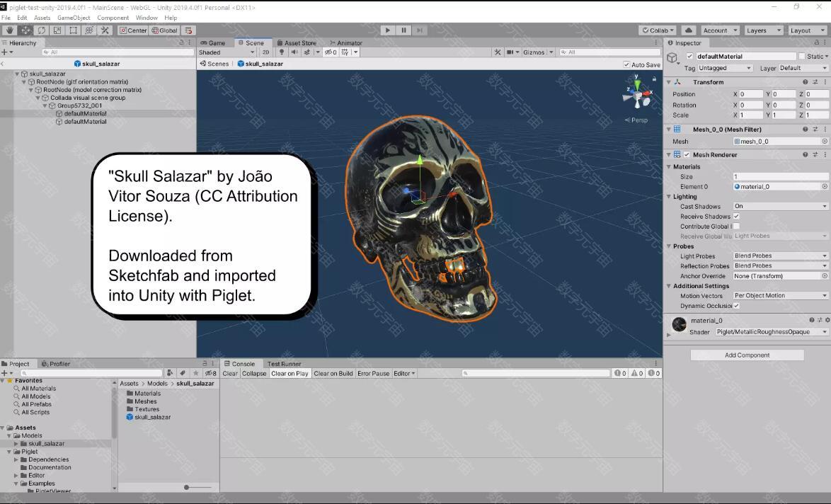Select the Rect Transform tool
The width and height of the screenshot is (831, 504).
click(73, 30)
